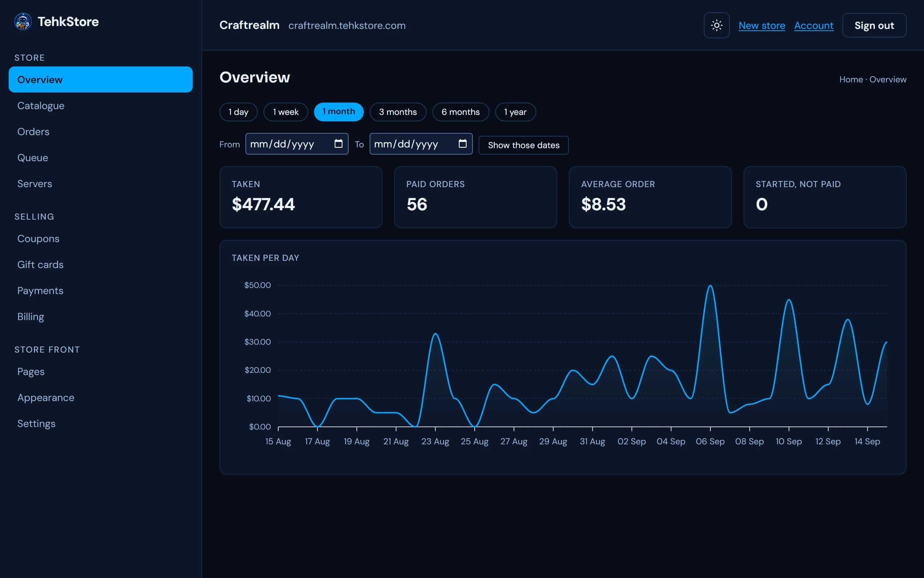Click the Started, Not Paid card

(x=825, y=197)
